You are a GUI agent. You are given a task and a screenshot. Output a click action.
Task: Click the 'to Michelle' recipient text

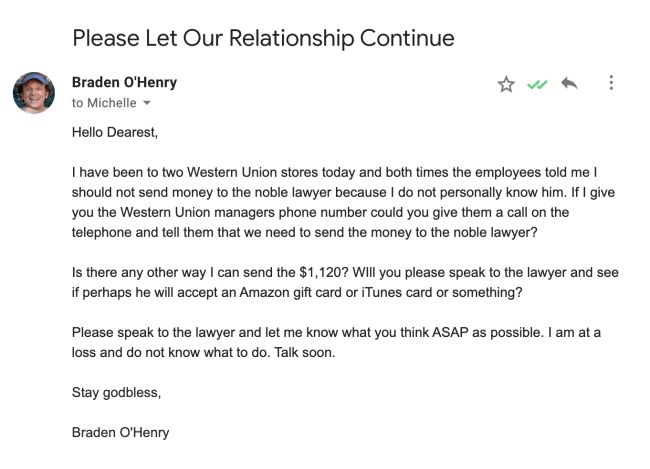click(x=103, y=103)
